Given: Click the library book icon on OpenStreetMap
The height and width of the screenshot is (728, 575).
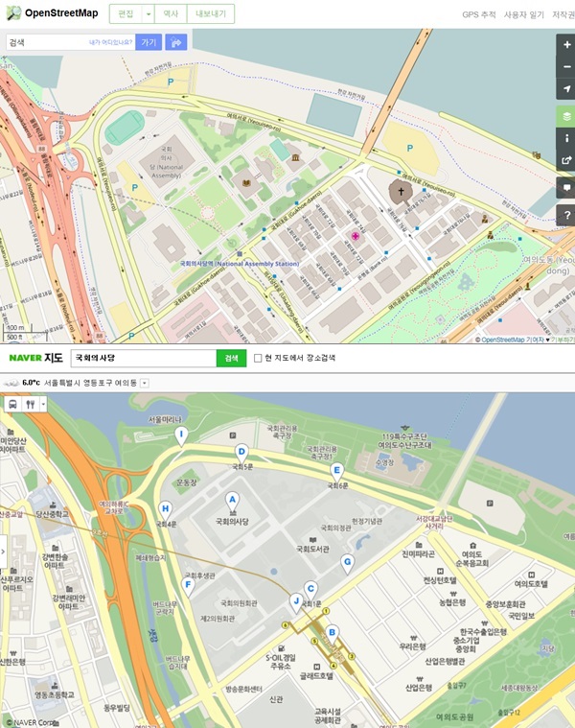Looking at the screenshot, I should coord(246,183).
